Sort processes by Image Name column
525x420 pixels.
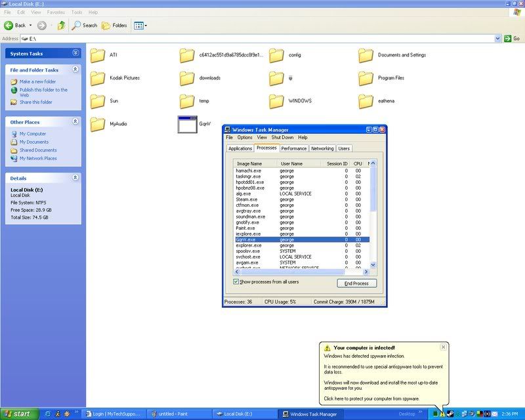pos(255,164)
